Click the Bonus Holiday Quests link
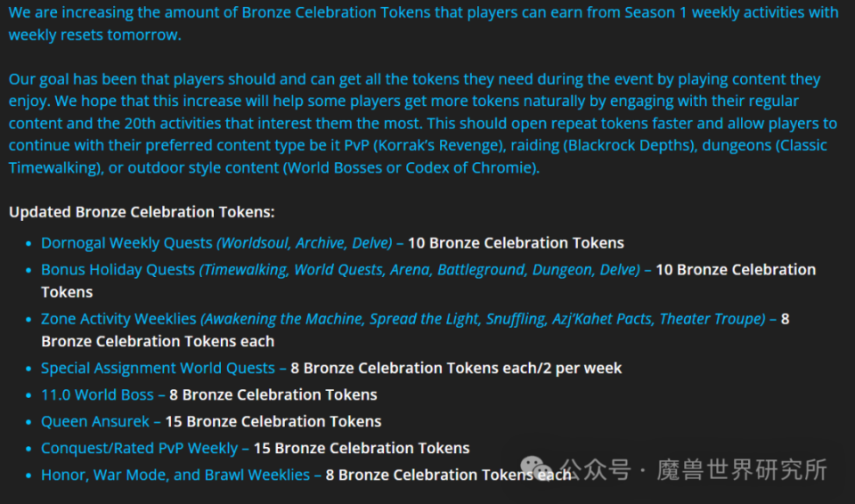Image resolution: width=855 pixels, height=504 pixels. click(x=118, y=270)
